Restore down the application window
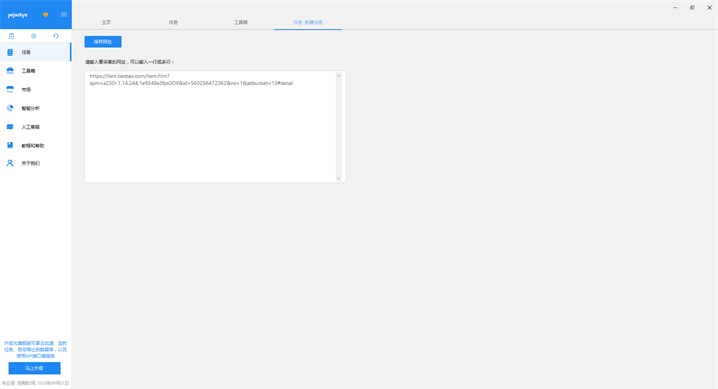The image size is (718, 389). coord(692,8)
